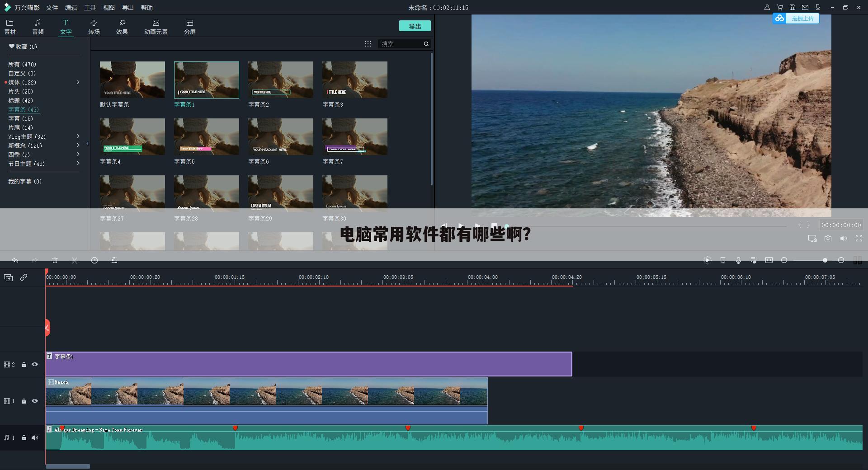Switch to the 转场 transitions tab
This screenshot has height=470, width=868.
point(94,27)
